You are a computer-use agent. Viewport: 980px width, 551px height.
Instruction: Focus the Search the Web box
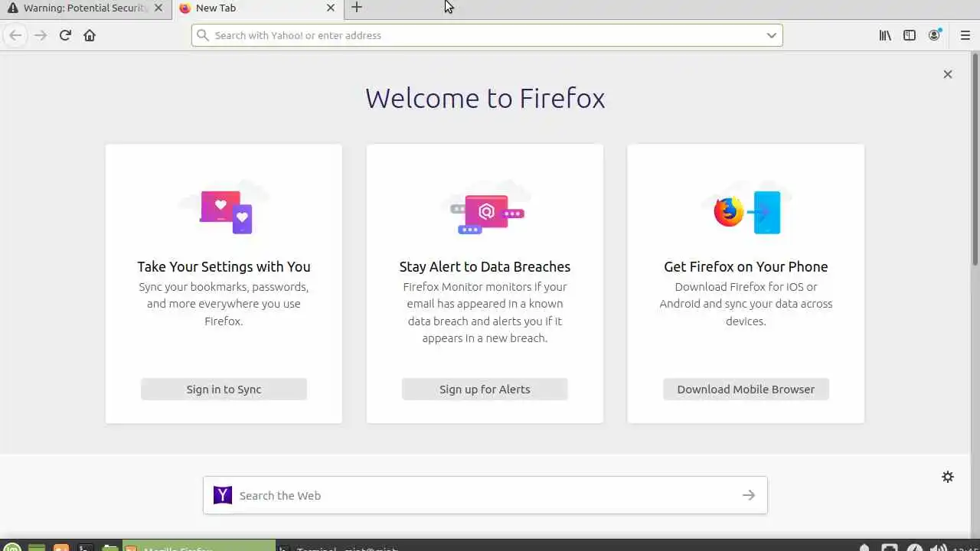point(485,495)
